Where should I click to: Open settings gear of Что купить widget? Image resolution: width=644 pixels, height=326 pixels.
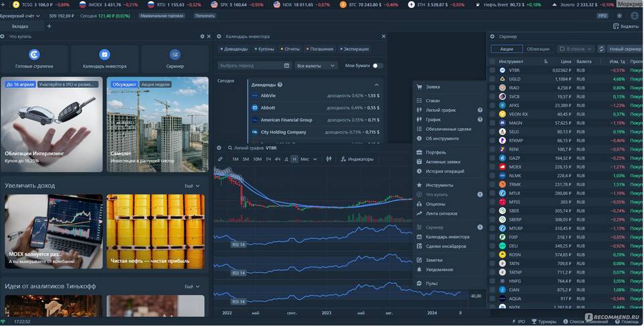click(202, 36)
